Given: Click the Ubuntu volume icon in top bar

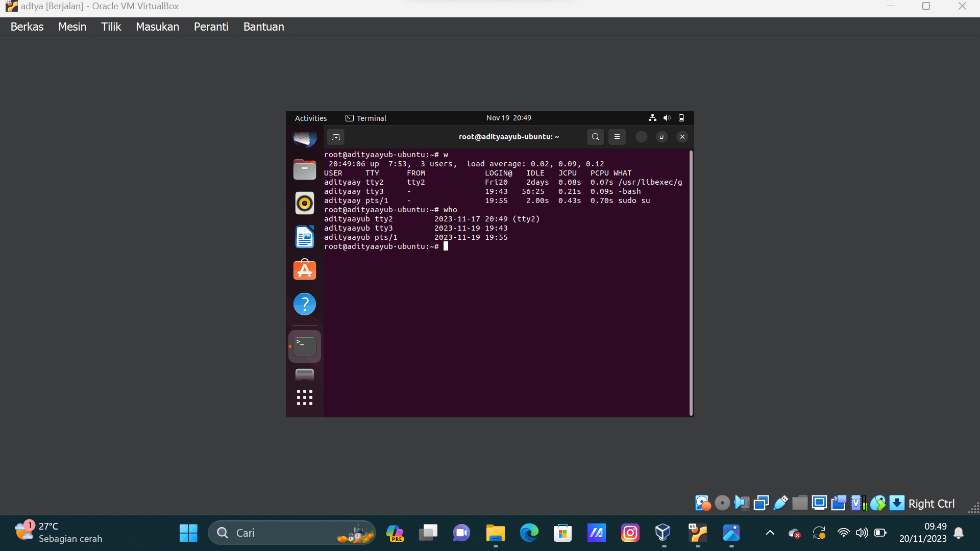Looking at the screenshot, I should pyautogui.click(x=667, y=118).
